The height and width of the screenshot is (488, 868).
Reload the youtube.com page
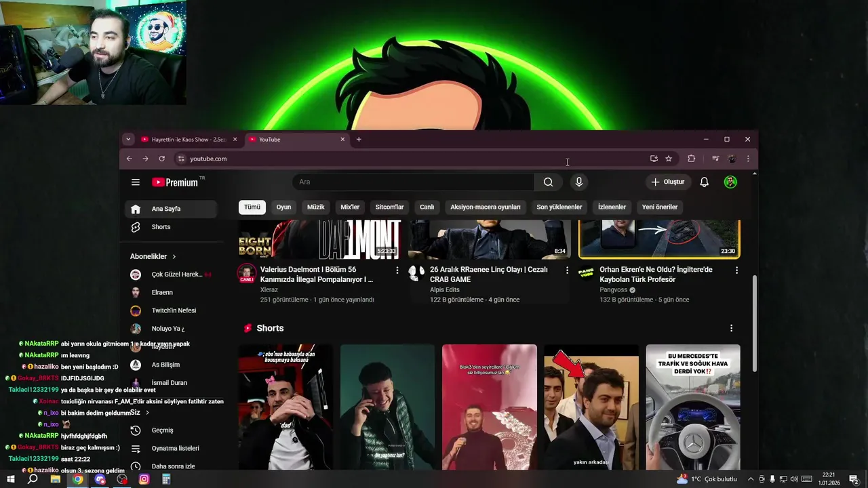(x=161, y=159)
